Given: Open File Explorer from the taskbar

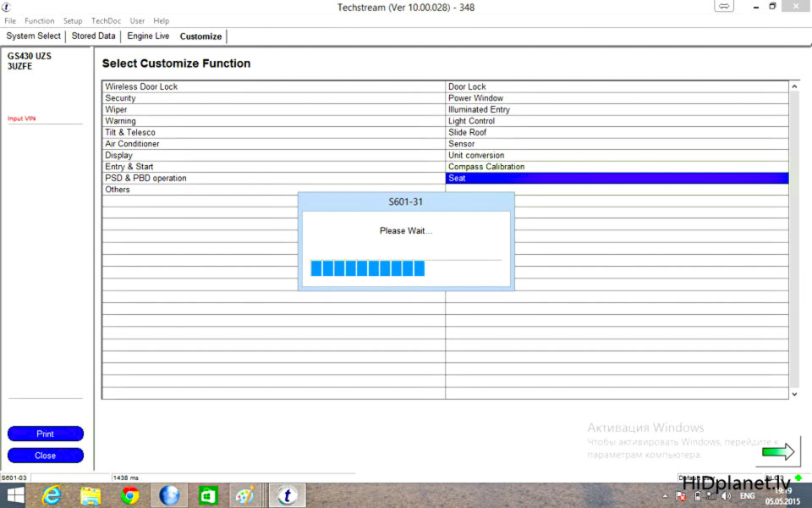Looking at the screenshot, I should tap(91, 495).
